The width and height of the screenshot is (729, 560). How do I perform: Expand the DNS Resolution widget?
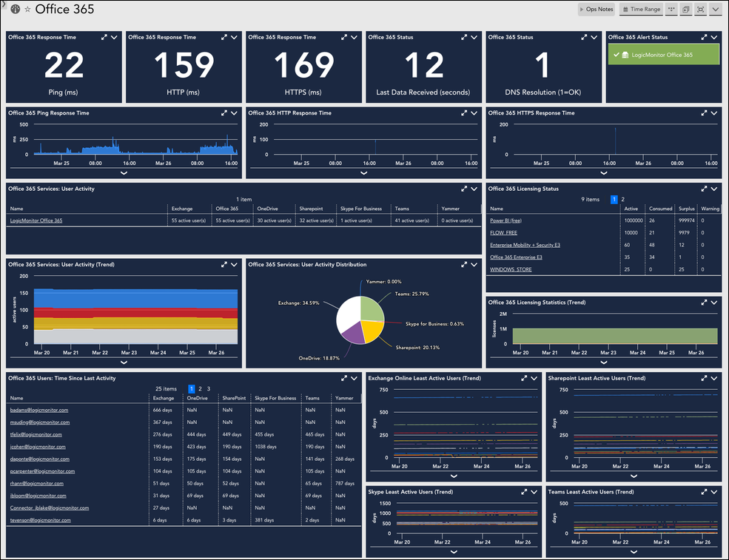pos(584,37)
